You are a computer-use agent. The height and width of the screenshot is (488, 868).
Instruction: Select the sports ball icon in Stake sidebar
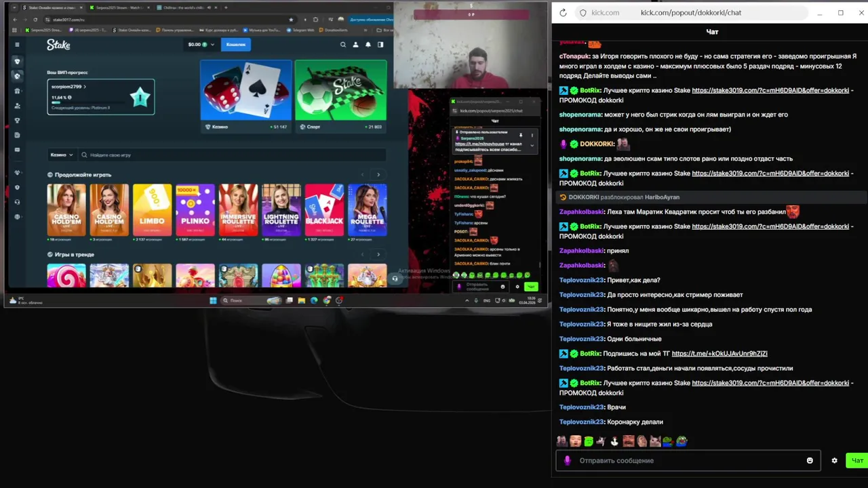[x=17, y=76]
